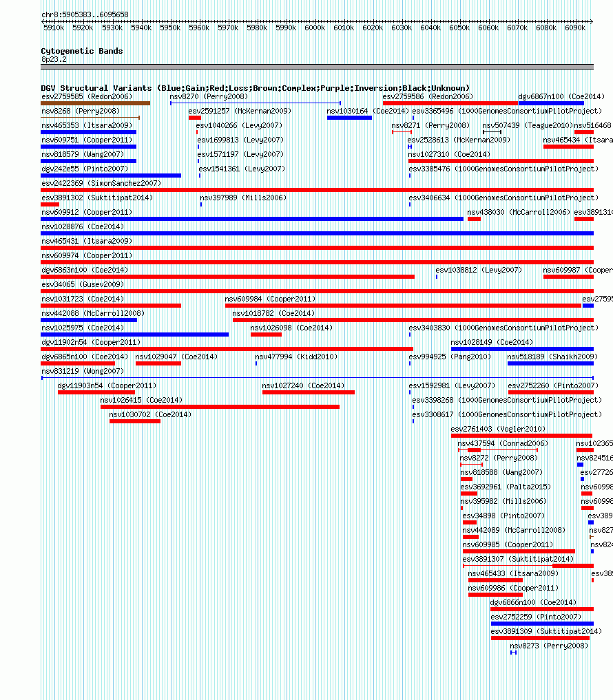The width and height of the screenshot is (613, 700).
Task: Select dgv6863n100 (Coe2014) label
Action: [85, 270]
